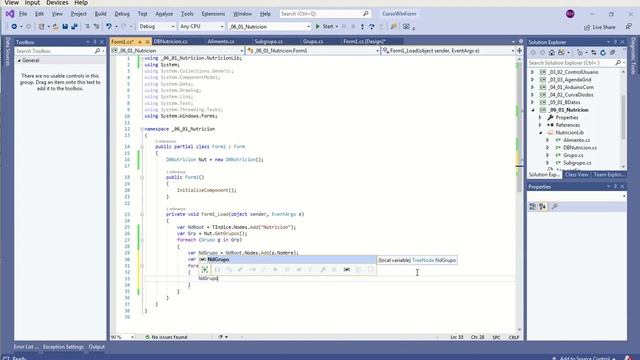
Task: Click the Save All icon
Action: (x=74, y=27)
